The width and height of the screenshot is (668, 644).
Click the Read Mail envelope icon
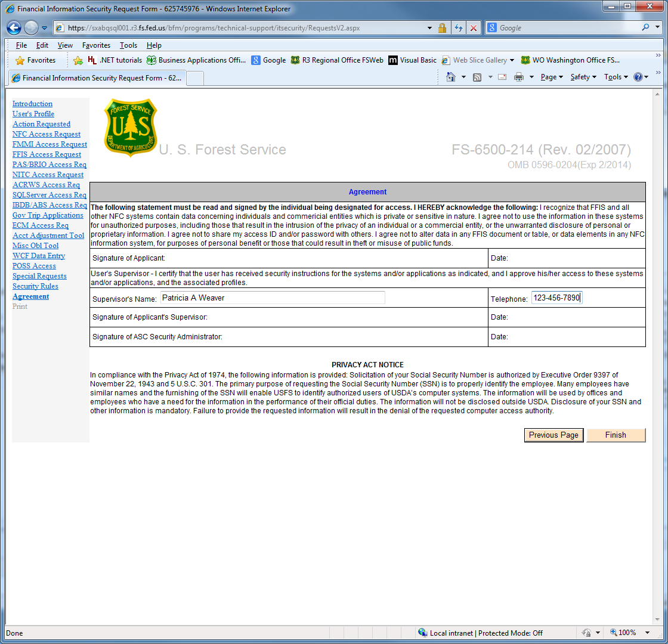tap(502, 77)
